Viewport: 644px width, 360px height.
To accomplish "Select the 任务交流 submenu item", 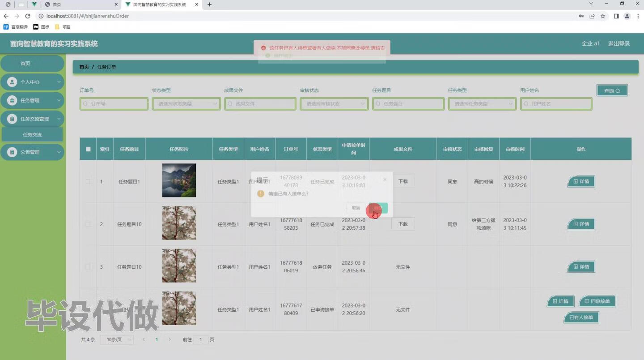I will (x=32, y=134).
